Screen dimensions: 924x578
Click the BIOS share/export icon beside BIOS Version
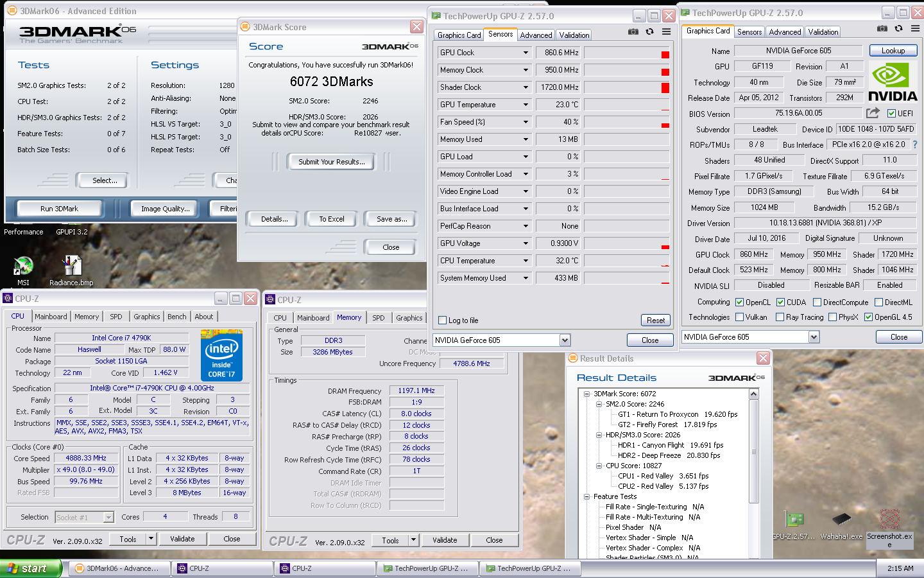coord(873,113)
